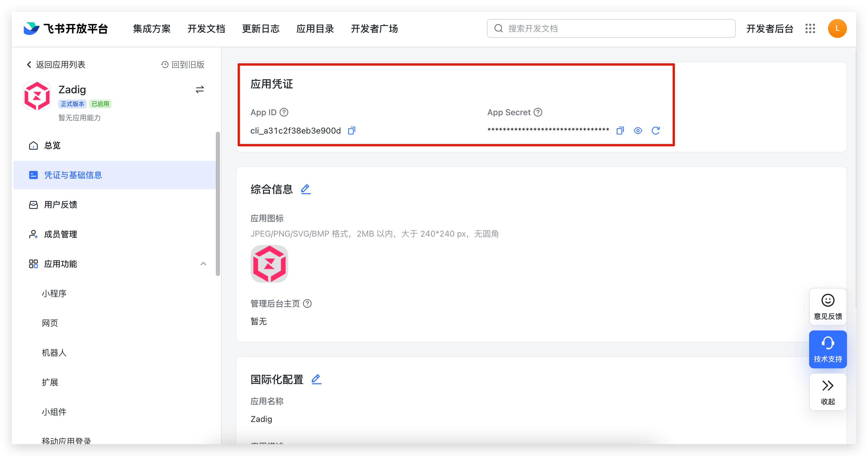
Task: Click the Zadig app icon thumbnail
Action: pyautogui.click(x=269, y=264)
